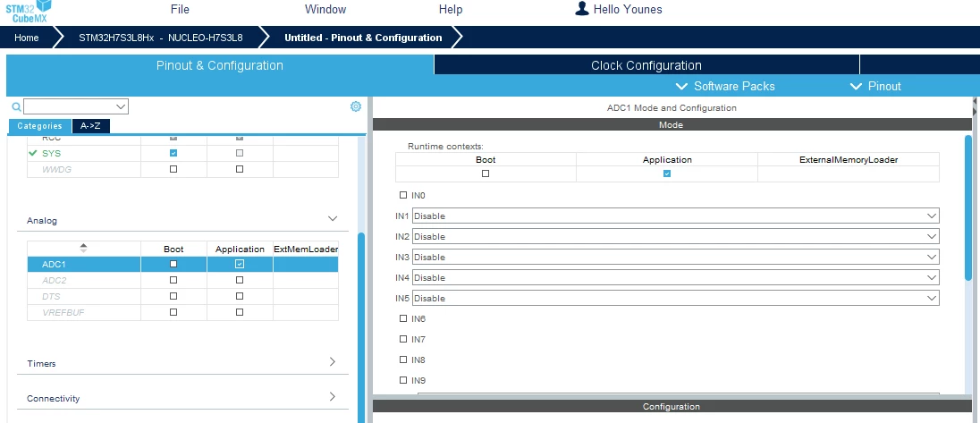Switch to the A->Z tab

tap(90, 125)
